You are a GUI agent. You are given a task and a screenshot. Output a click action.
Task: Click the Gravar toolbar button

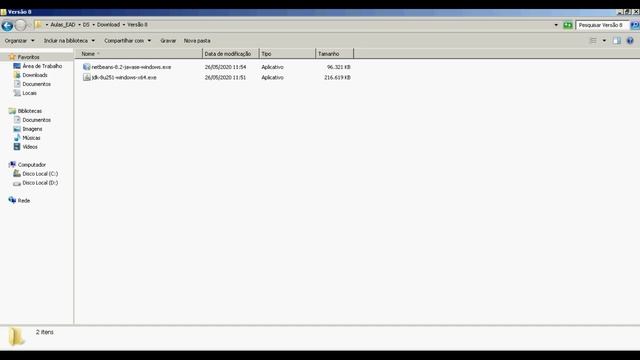point(168,41)
